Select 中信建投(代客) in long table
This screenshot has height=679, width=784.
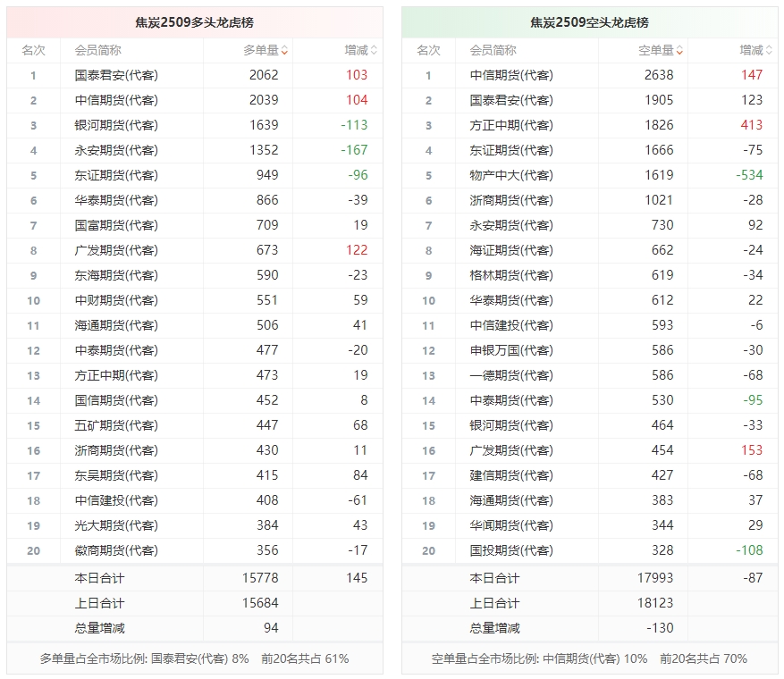(x=116, y=500)
